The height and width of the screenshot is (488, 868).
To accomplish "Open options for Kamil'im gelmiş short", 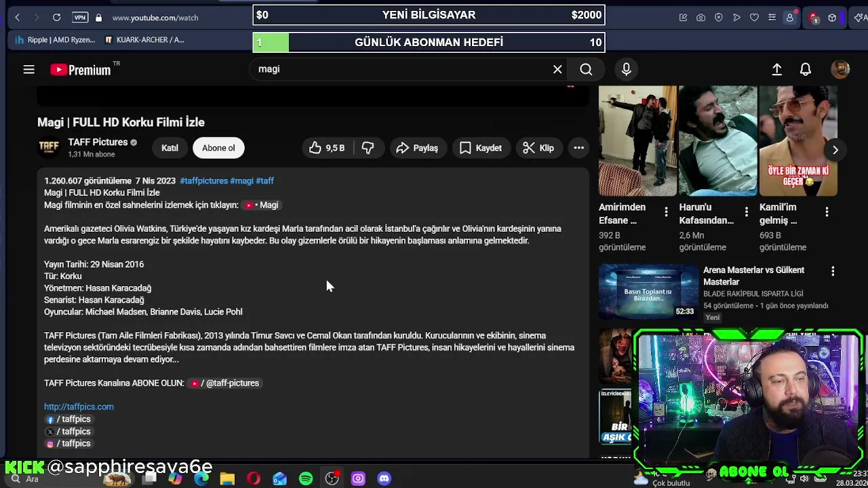I will (827, 213).
